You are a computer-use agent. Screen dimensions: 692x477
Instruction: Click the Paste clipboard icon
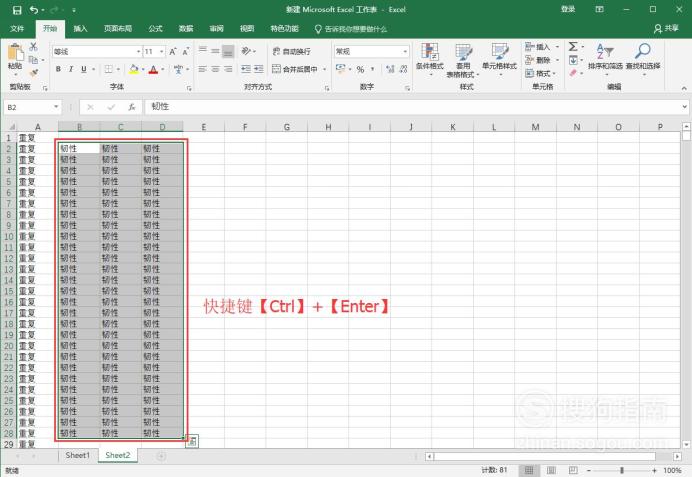coord(15,52)
